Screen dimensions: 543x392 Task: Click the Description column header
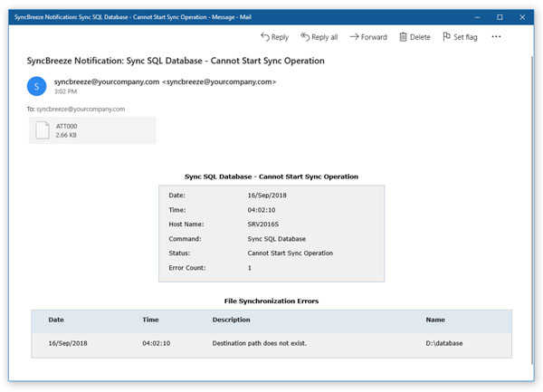(232, 320)
